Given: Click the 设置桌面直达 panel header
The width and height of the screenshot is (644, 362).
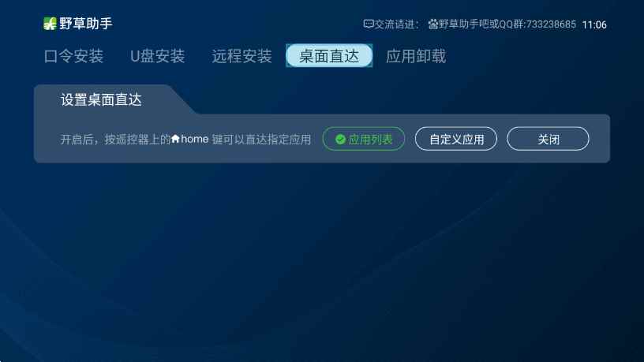Looking at the screenshot, I should click(101, 99).
